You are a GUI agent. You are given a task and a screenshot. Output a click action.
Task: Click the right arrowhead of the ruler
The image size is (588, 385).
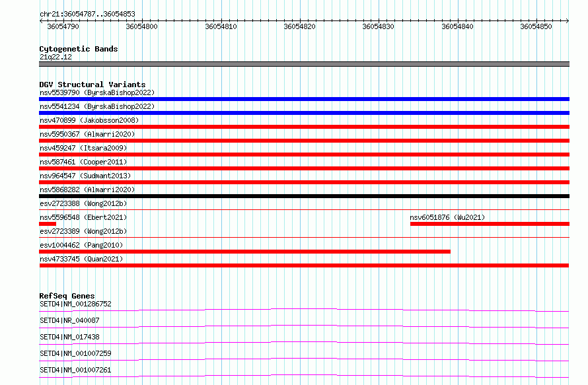tap(567, 21)
